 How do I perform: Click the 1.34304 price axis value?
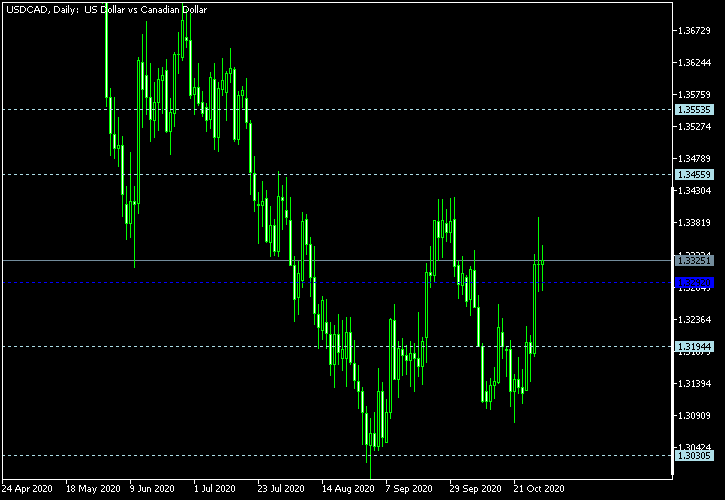coord(694,191)
